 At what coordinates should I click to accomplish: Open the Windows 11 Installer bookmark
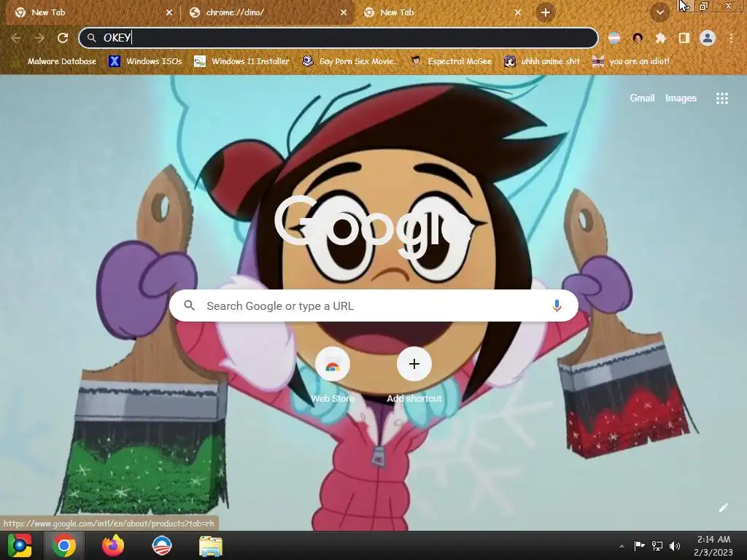(242, 61)
